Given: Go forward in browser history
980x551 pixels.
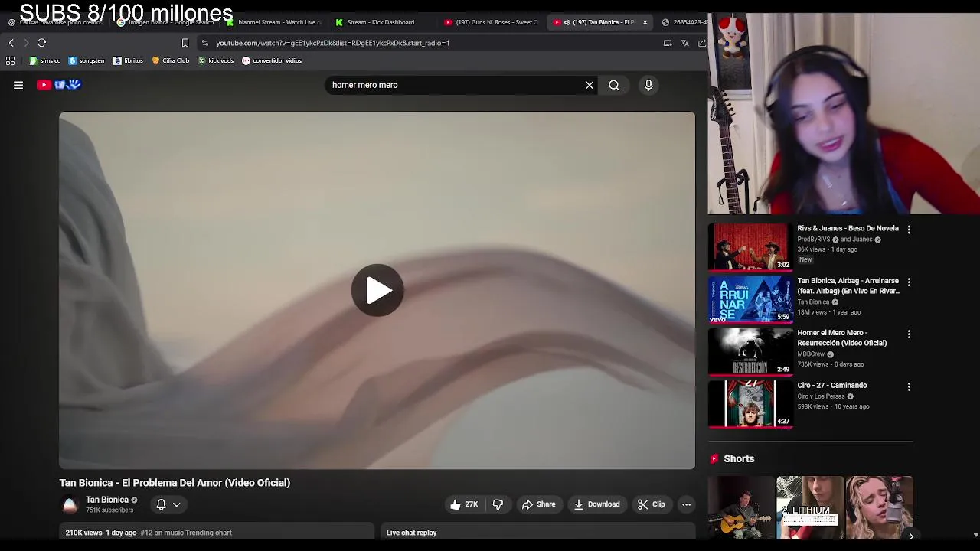Looking at the screenshot, I should coord(26,43).
